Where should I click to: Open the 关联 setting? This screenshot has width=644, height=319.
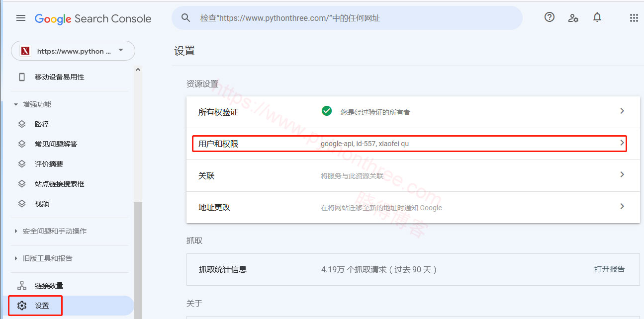point(413,175)
